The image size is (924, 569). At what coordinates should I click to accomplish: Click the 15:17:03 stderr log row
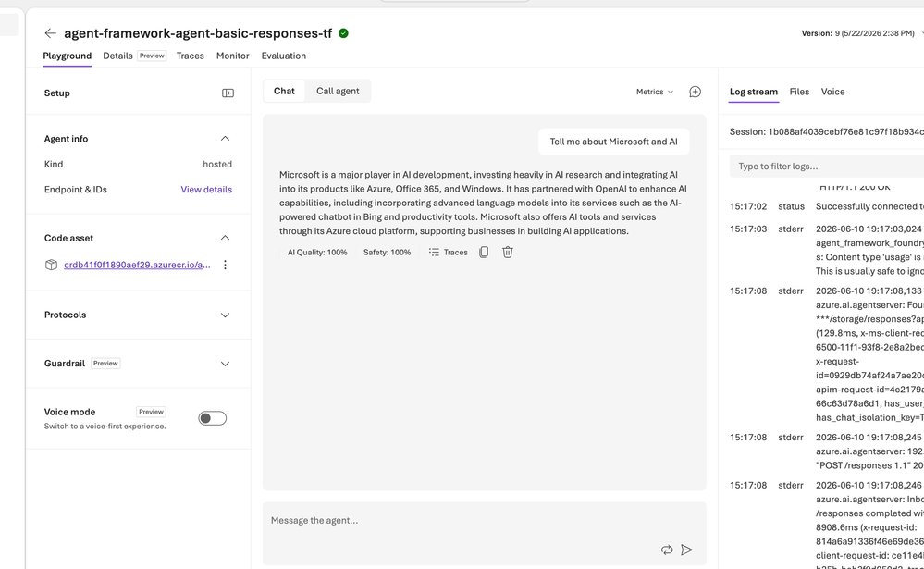pyautogui.click(x=827, y=250)
